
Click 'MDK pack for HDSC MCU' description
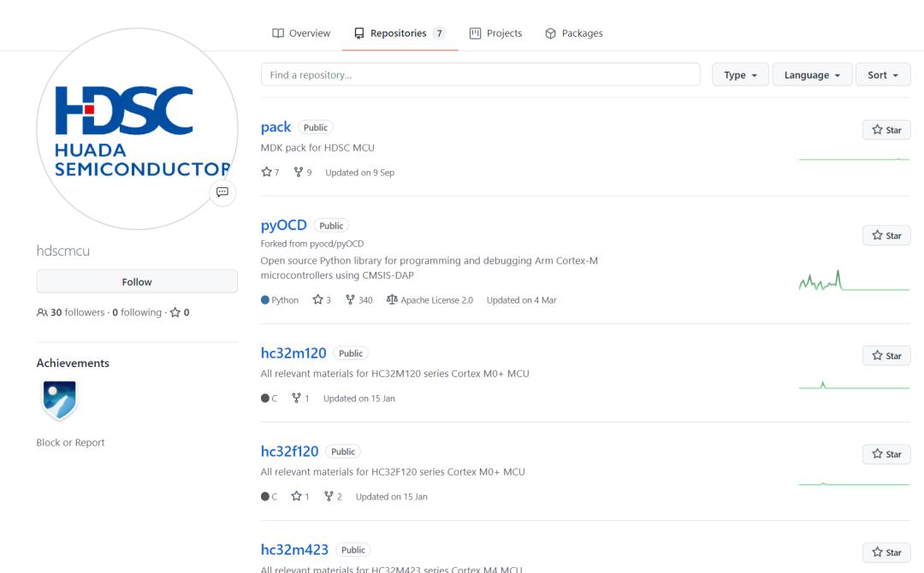(317, 148)
